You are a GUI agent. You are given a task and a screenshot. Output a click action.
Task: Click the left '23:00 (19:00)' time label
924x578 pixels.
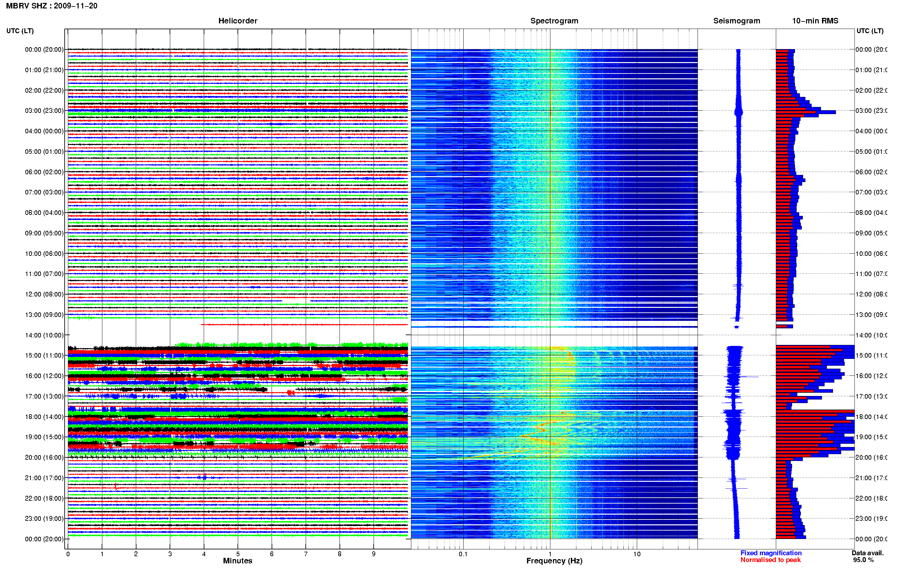44,519
